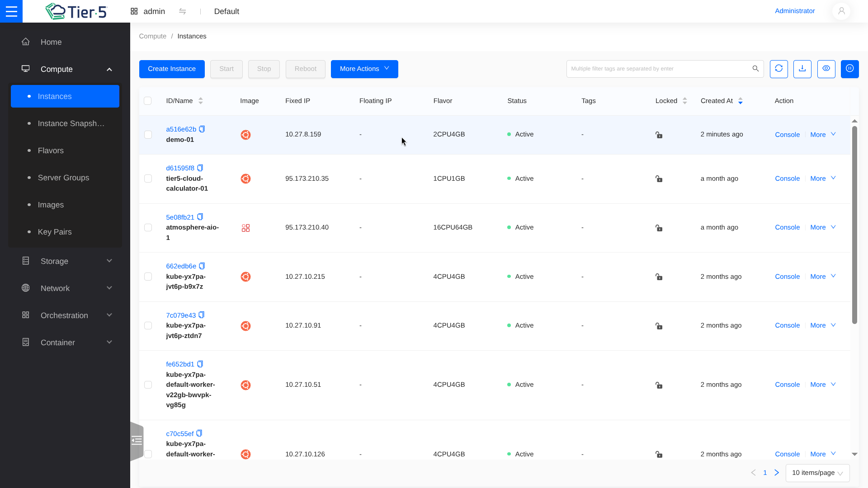868x488 pixels.
Task: Click the download data icon
Action: coord(802,69)
